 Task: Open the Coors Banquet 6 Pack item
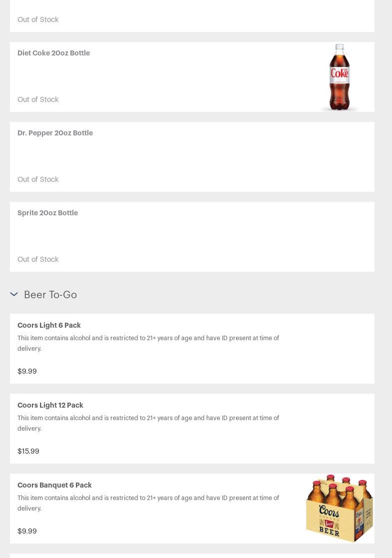pos(54,485)
